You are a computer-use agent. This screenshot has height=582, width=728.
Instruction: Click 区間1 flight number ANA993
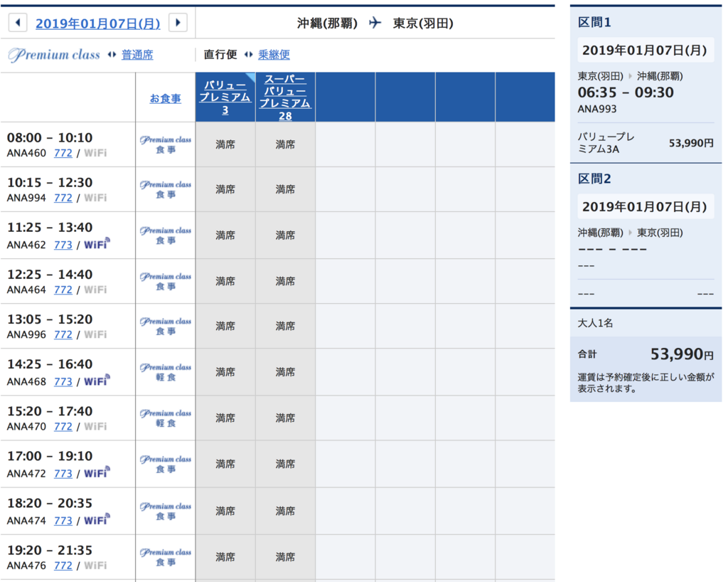click(597, 109)
